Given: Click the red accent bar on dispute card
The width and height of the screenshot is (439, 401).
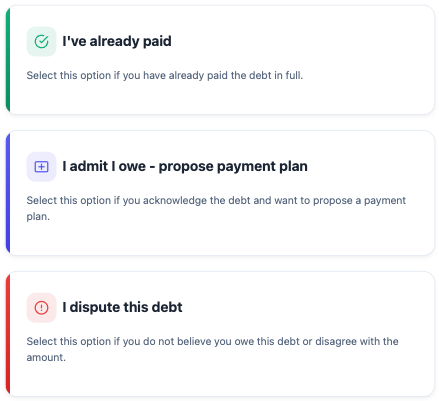Looking at the screenshot, I should pyautogui.click(x=8, y=334).
